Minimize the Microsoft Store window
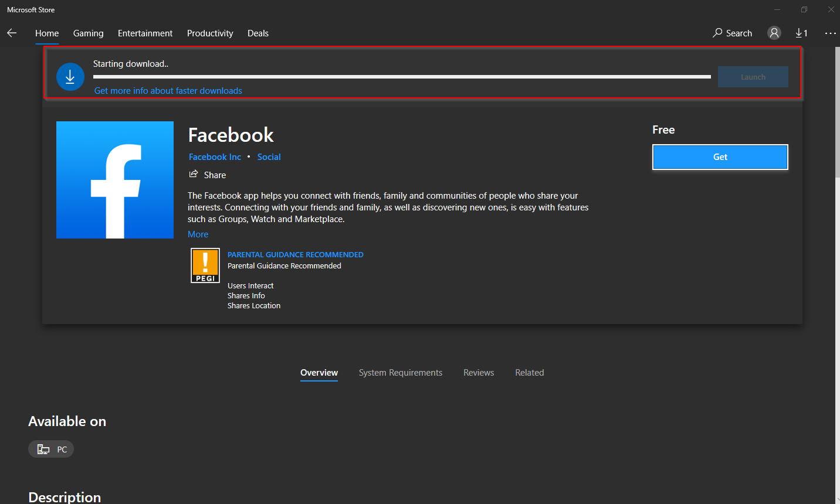This screenshot has width=840, height=504. point(777,9)
